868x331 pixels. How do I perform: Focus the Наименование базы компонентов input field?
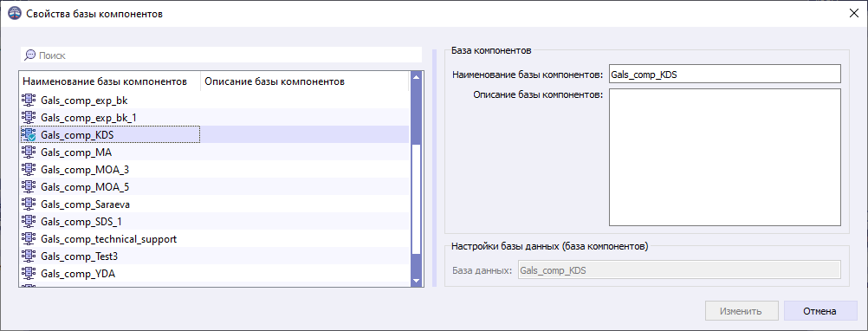pos(724,75)
